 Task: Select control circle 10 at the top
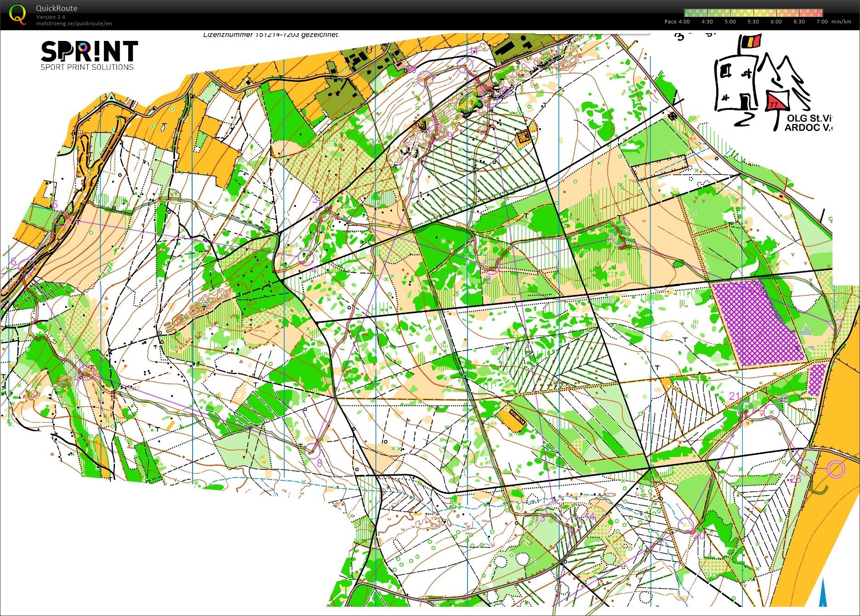coord(426,79)
